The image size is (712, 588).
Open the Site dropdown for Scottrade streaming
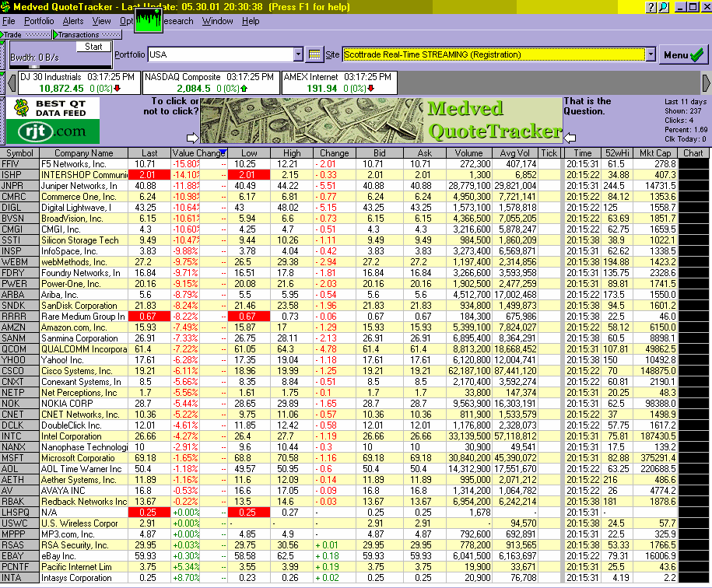tap(651, 54)
